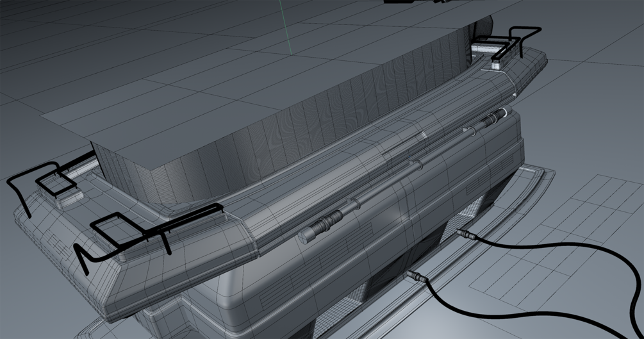Select the lower cable connector plug
The height and width of the screenshot is (339, 644).
tap(417, 277)
